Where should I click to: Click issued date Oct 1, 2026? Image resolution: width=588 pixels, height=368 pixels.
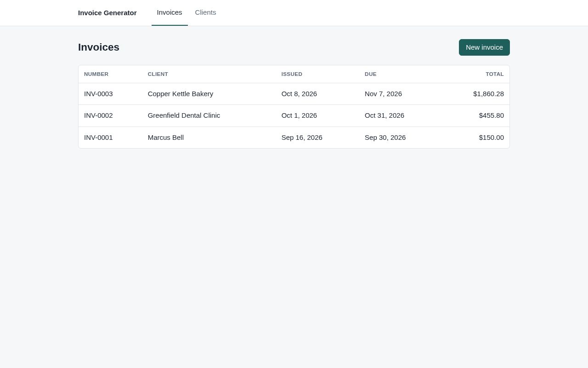click(x=299, y=115)
